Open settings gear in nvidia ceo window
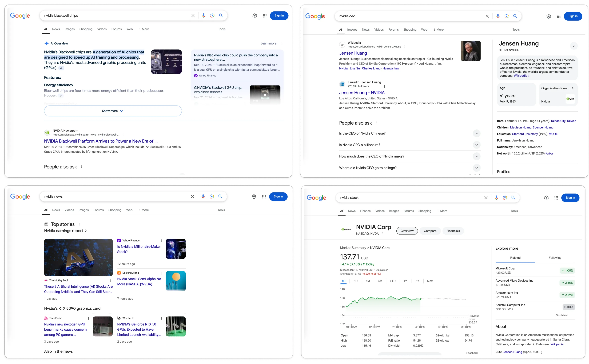Viewport: 589px width, 364px height. click(548, 16)
